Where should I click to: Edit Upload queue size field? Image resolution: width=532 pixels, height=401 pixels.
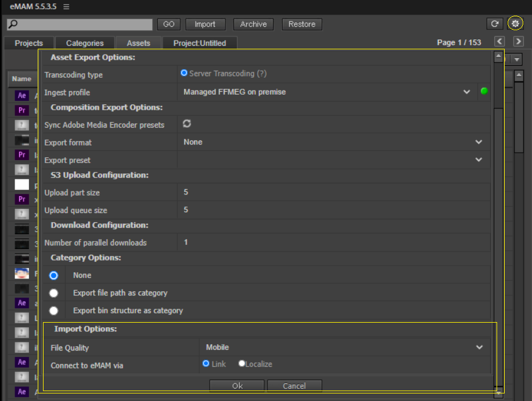pos(334,210)
